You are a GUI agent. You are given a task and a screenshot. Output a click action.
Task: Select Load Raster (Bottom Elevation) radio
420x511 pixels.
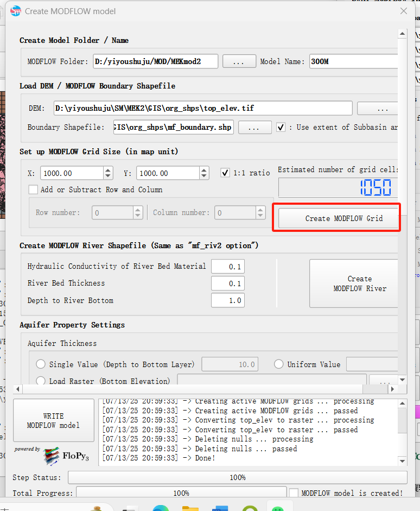click(x=41, y=381)
